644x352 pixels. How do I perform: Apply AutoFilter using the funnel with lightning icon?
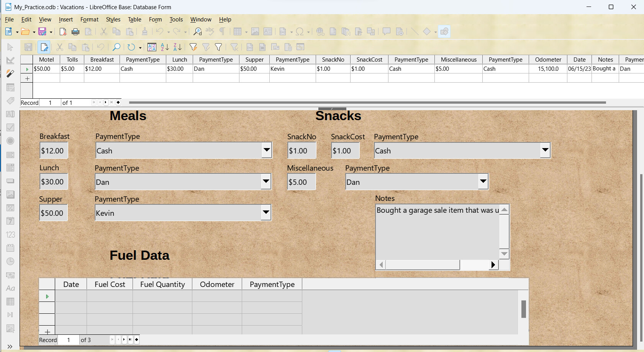[x=193, y=47]
